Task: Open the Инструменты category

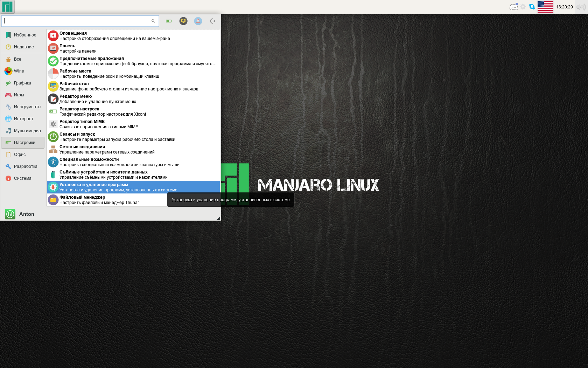Action: [x=23, y=107]
